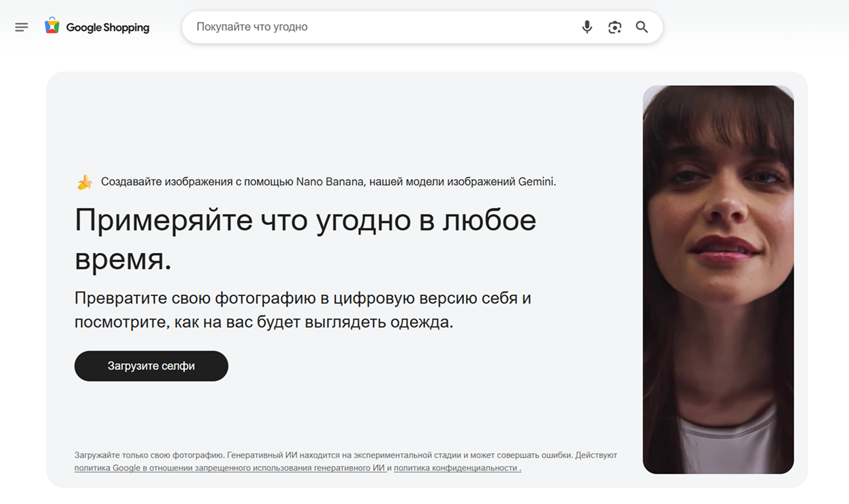This screenshot has width=849, height=504.
Task: Click the banana emoji icon
Action: [85, 182]
